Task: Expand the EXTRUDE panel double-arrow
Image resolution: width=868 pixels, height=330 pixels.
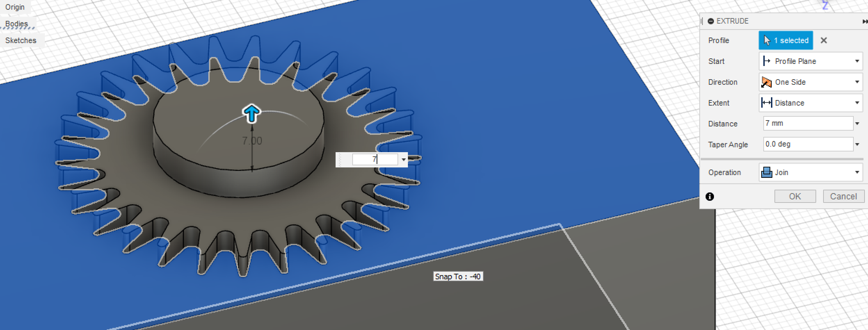Action: 865,22
